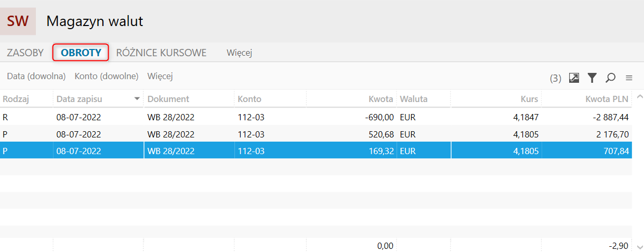This screenshot has width=644, height=252.
Task: Open the Konto (dowolne) filter dropdown
Action: point(107,76)
